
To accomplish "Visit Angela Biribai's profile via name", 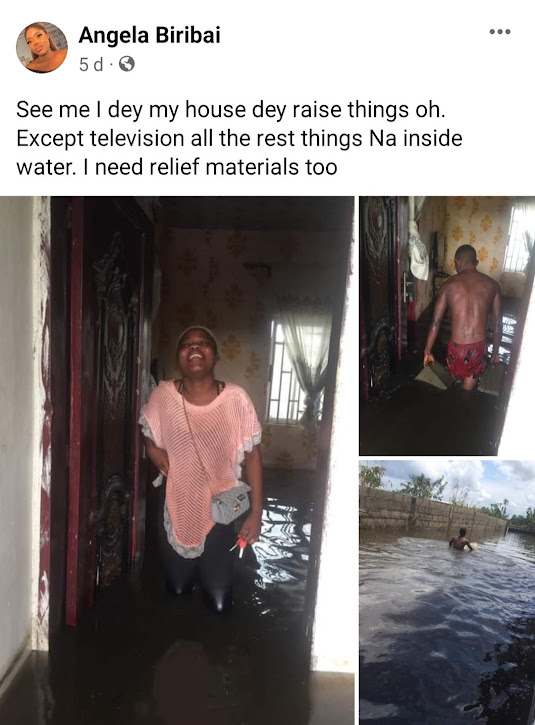I will [x=149, y=35].
